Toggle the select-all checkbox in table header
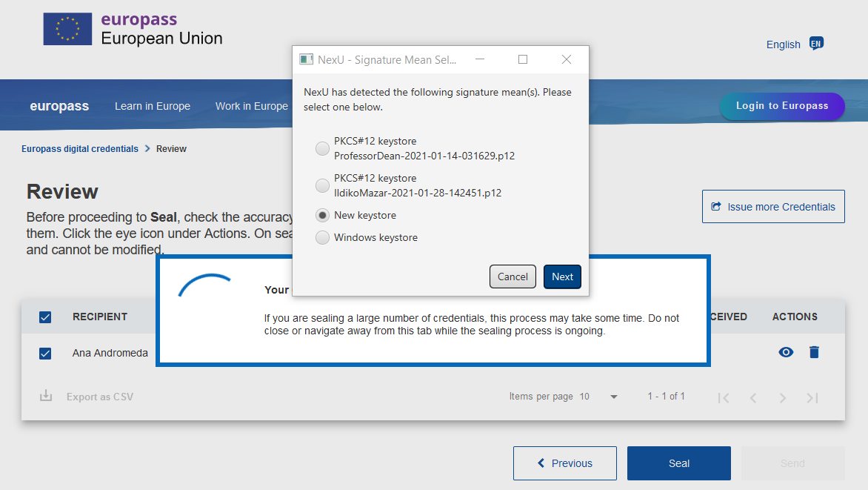This screenshot has height=490, width=868. pos(45,317)
